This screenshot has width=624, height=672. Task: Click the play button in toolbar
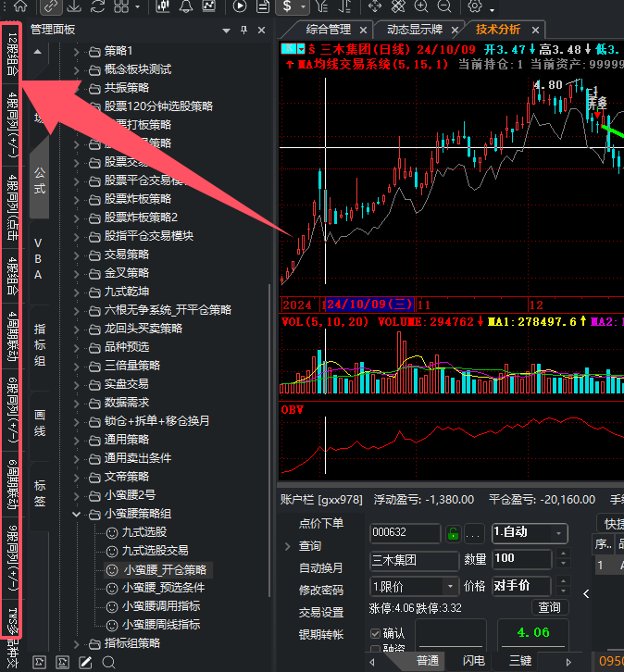(x=240, y=6)
